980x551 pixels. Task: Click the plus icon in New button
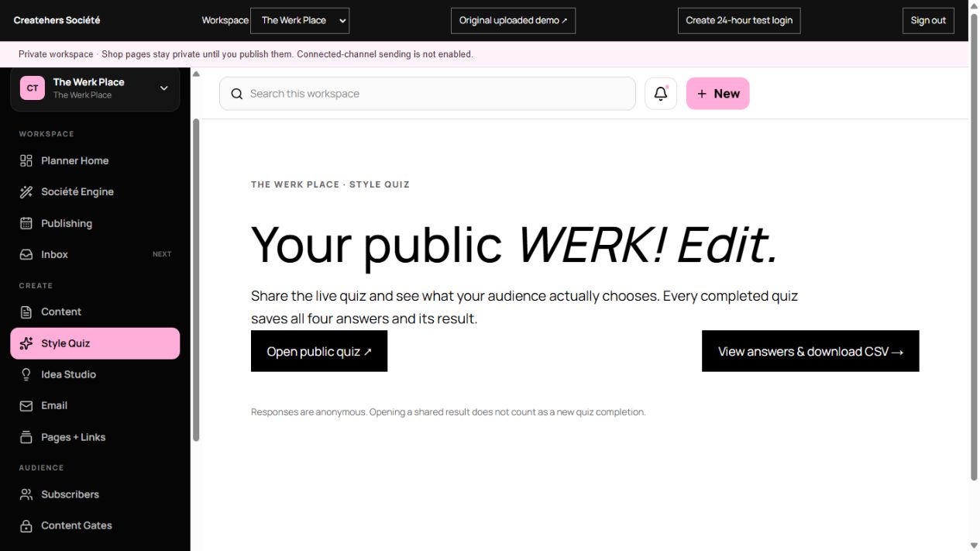[x=702, y=94]
